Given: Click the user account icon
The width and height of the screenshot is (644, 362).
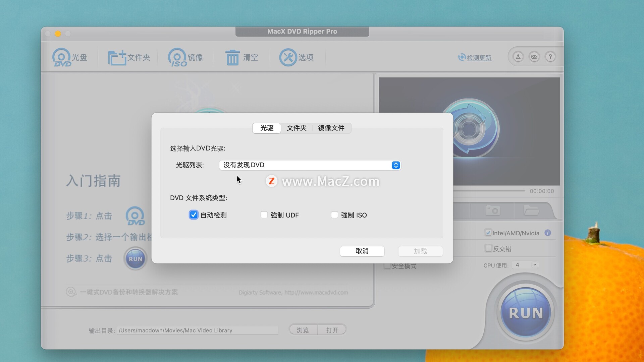Looking at the screenshot, I should click(x=518, y=57).
